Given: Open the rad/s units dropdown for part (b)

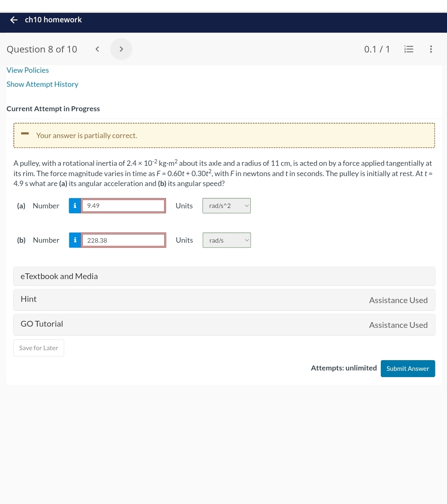Looking at the screenshot, I should click(226, 240).
